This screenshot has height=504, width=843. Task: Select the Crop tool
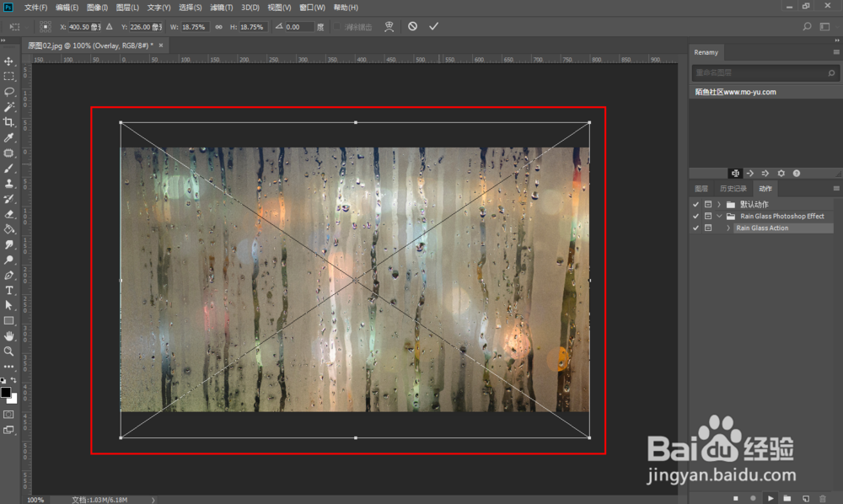(8, 122)
